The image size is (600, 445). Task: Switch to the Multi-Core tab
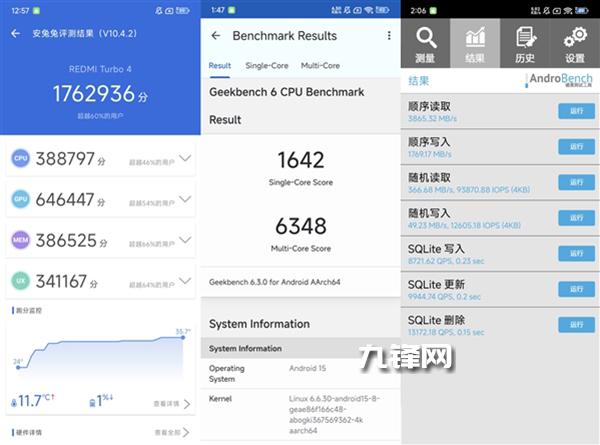[320, 65]
